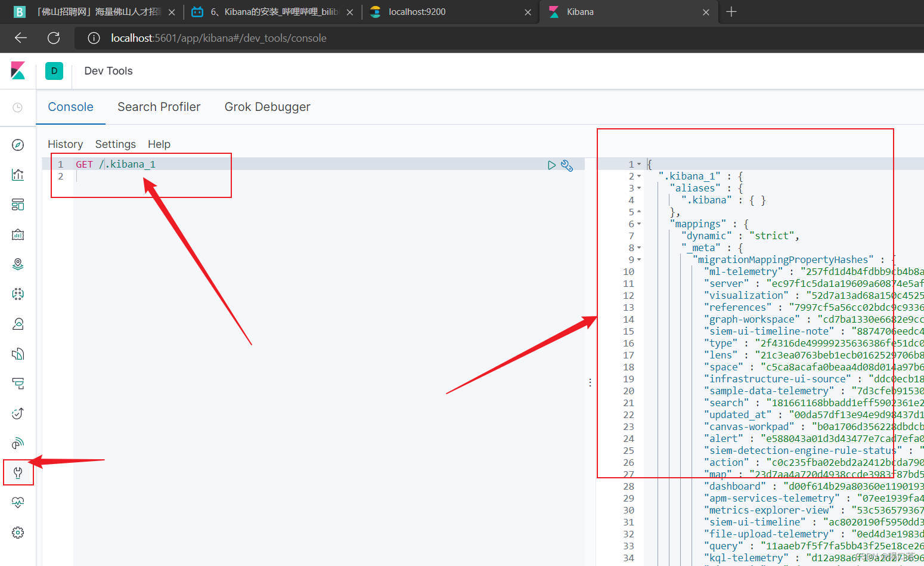Open the Management gear icon
Viewport: 924px width, 566px height.
(18, 533)
